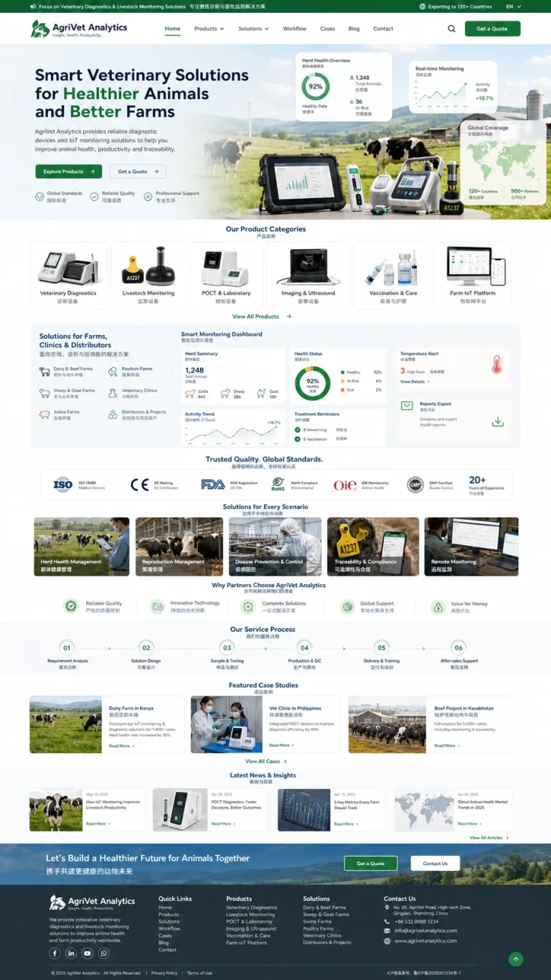Open the Imaging & Ultrasound category card
This screenshot has width=551, height=980.
click(x=308, y=275)
